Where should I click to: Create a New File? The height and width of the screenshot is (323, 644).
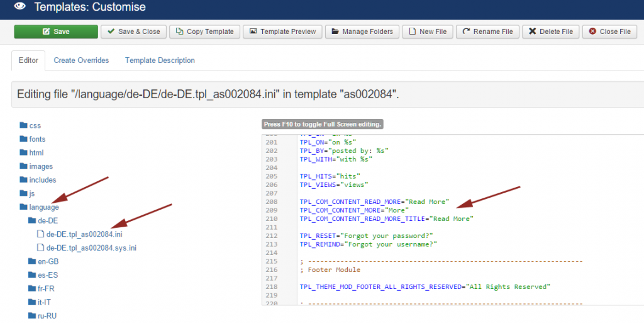428,31
